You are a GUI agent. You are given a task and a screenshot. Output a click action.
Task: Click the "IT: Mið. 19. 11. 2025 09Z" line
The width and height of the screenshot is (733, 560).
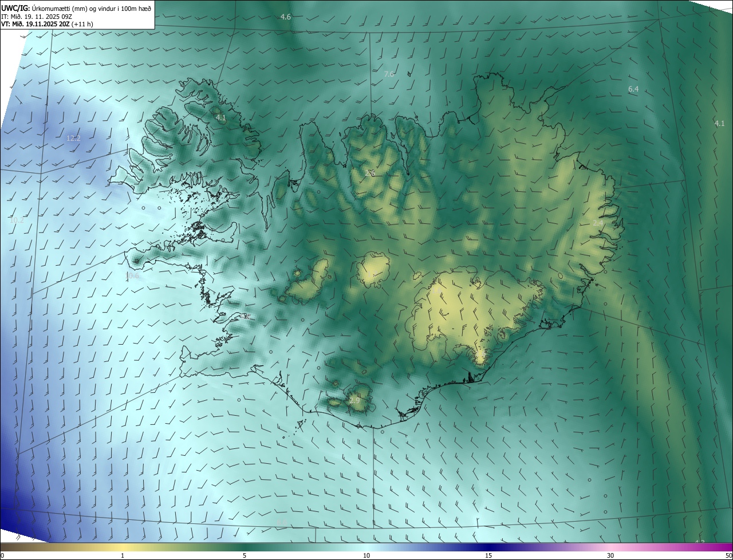tap(37, 17)
